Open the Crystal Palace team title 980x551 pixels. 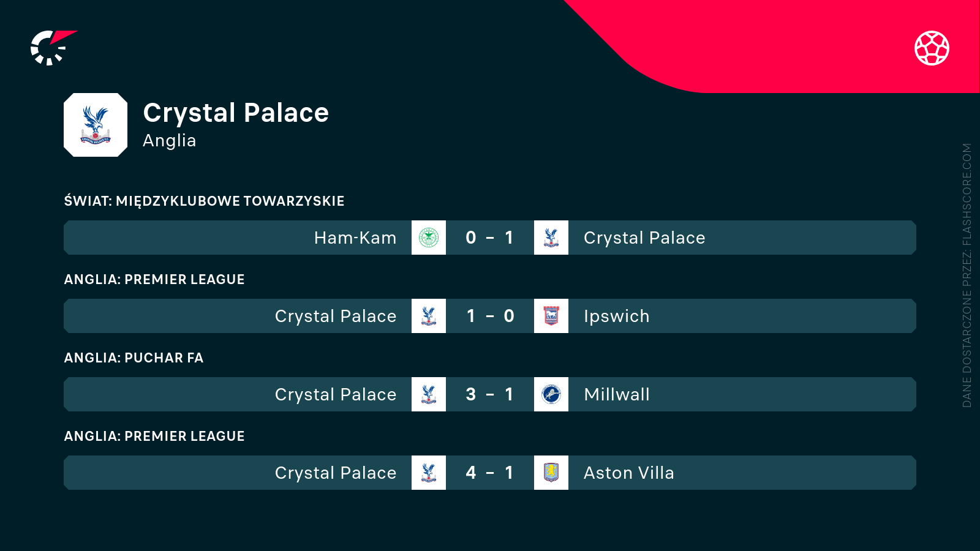tap(236, 113)
